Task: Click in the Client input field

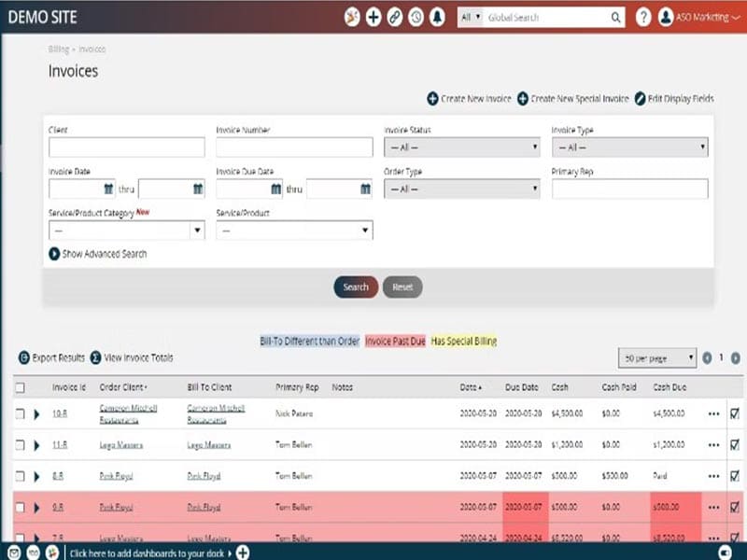Action: pos(127,147)
